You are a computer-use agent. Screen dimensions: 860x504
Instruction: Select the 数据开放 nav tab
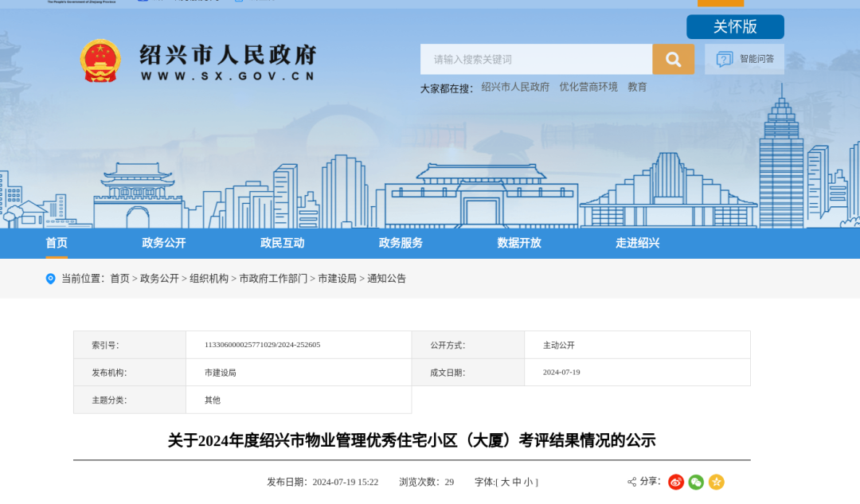[519, 243]
